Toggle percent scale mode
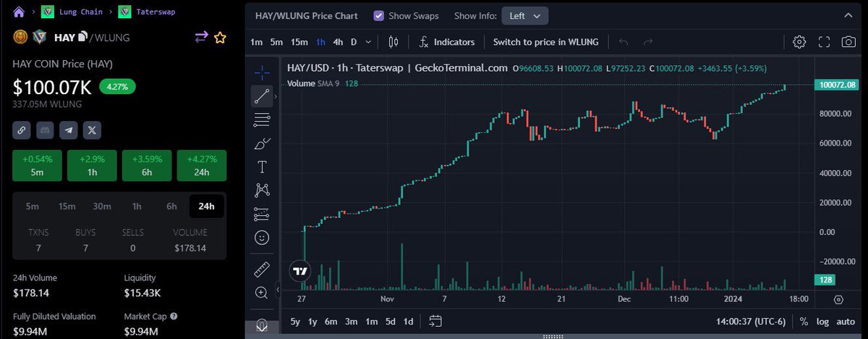868x339 pixels. coord(804,322)
